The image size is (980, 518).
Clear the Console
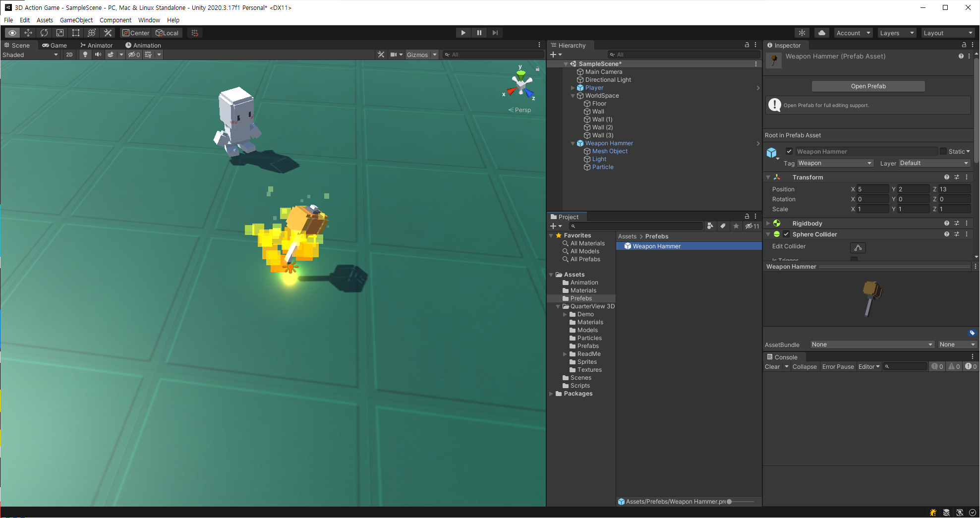point(772,367)
